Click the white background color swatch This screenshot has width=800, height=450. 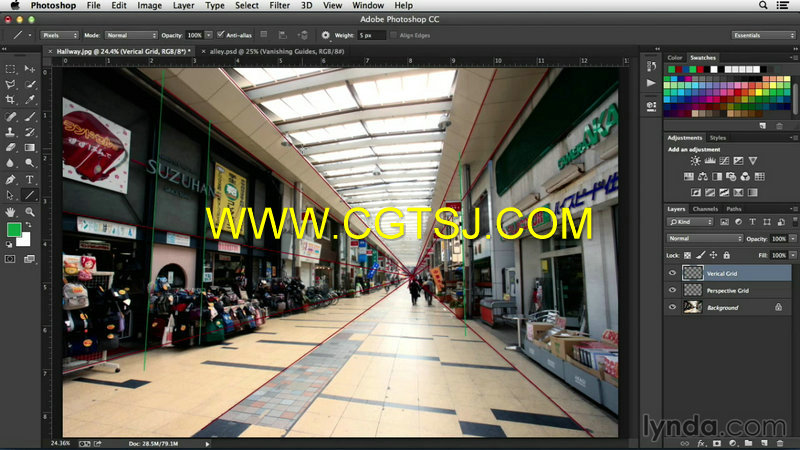(25, 241)
